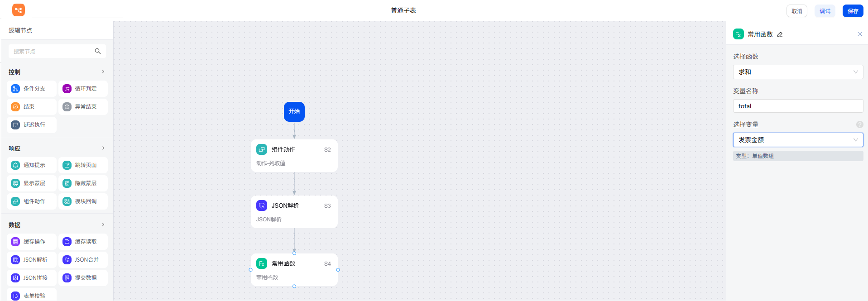Choose the 通知提示 bell icon
Screen dimensions: 868x301
(15, 165)
